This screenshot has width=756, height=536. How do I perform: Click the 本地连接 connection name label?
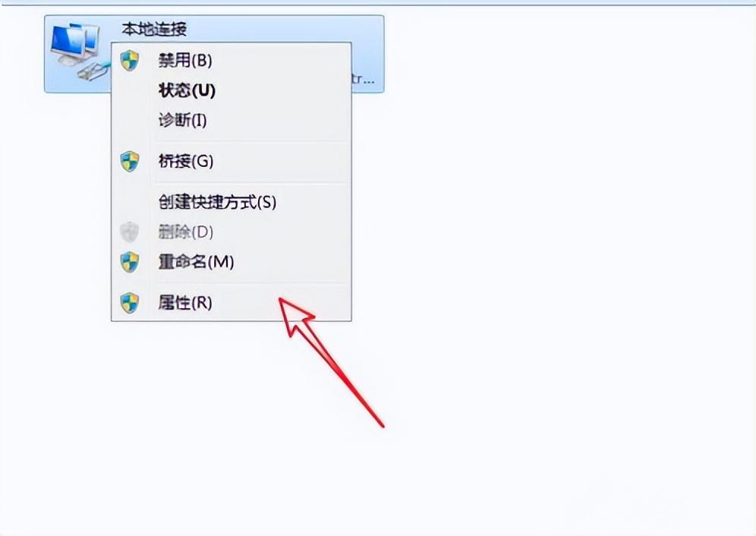154,30
